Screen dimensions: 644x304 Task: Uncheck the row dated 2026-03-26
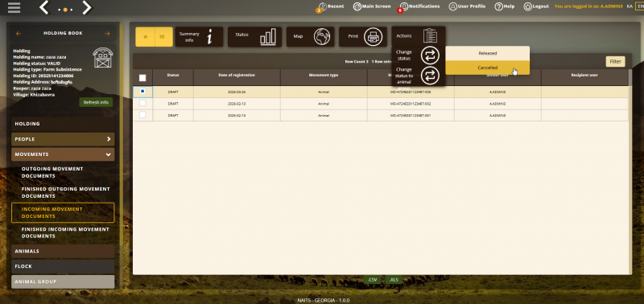coord(142,92)
